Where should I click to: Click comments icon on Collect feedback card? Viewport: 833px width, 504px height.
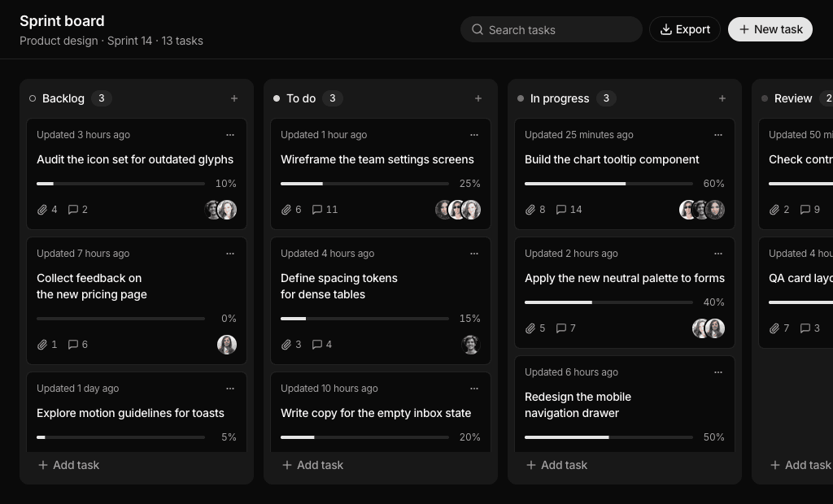(72, 345)
